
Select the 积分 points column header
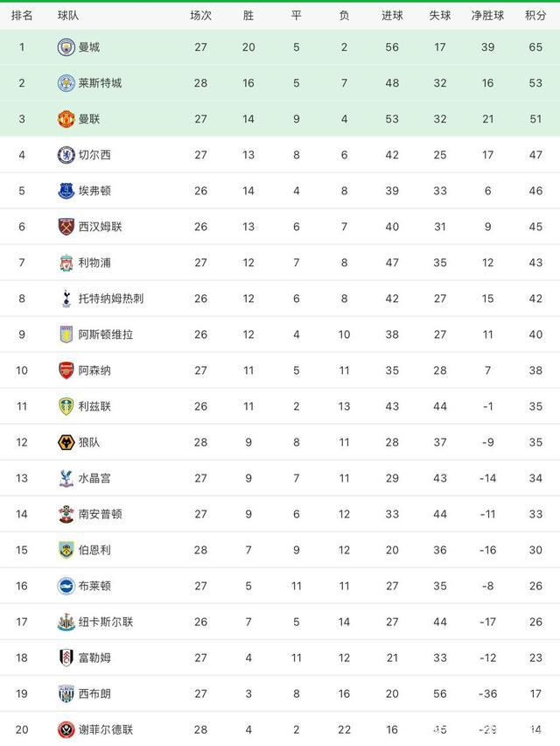click(x=535, y=16)
